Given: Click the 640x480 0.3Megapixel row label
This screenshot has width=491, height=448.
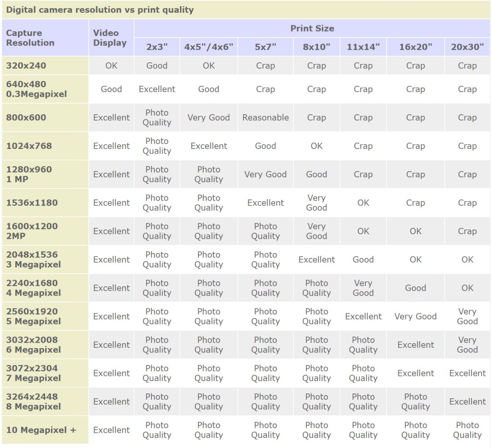Looking at the screenshot, I should [x=36, y=89].
